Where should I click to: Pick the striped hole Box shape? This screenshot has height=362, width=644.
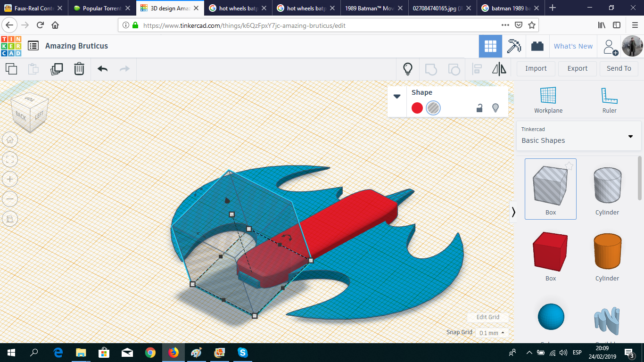coord(551,189)
